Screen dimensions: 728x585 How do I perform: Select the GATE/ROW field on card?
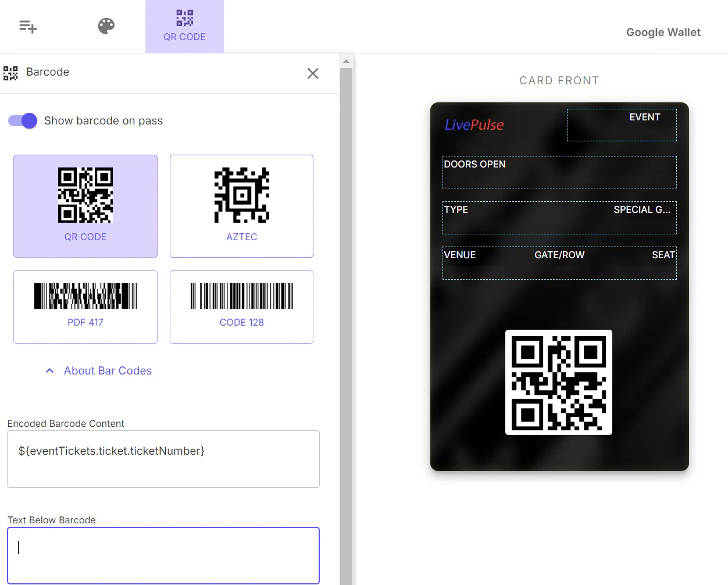[559, 255]
